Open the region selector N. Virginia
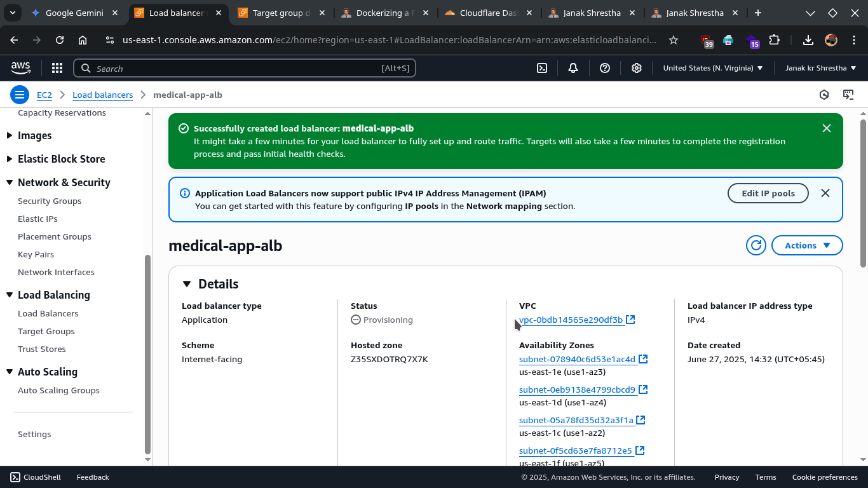868x488 pixels. tap(712, 68)
